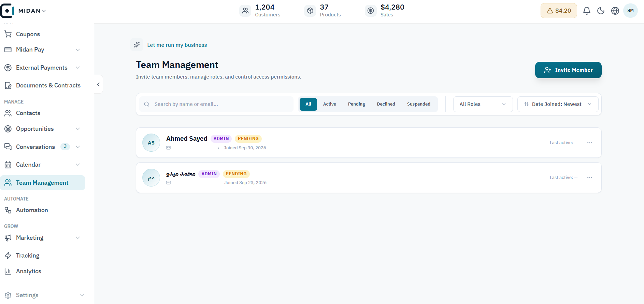This screenshot has height=304, width=644.
Task: Click the products box icon
Action: [x=310, y=11]
